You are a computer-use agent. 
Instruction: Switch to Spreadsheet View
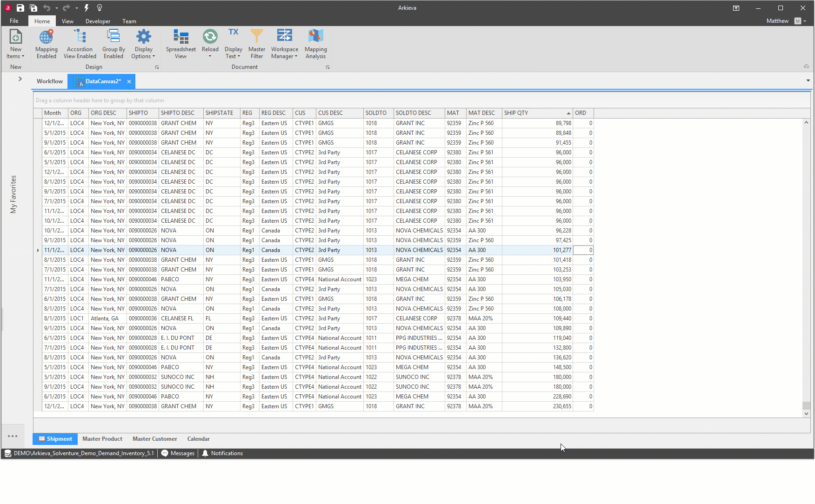pos(180,44)
